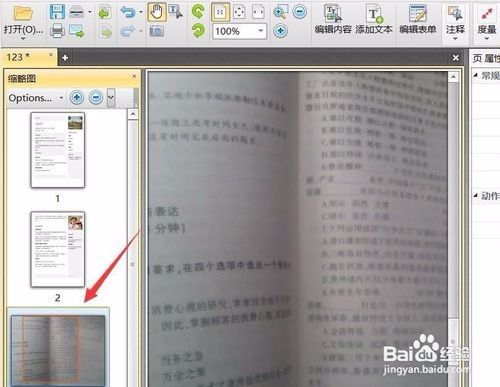Viewport: 500px width, 387px height.
Task: Activate the Snapshot camera tool
Action: click(x=156, y=31)
